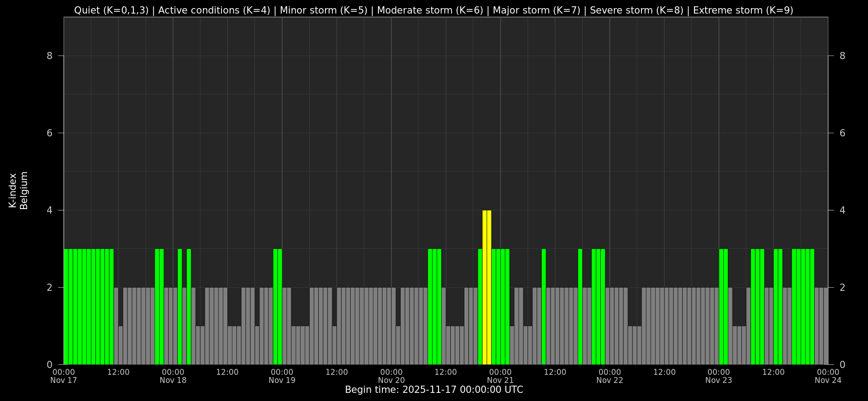Select the '00:00 Nov 18' time label

[x=173, y=376]
